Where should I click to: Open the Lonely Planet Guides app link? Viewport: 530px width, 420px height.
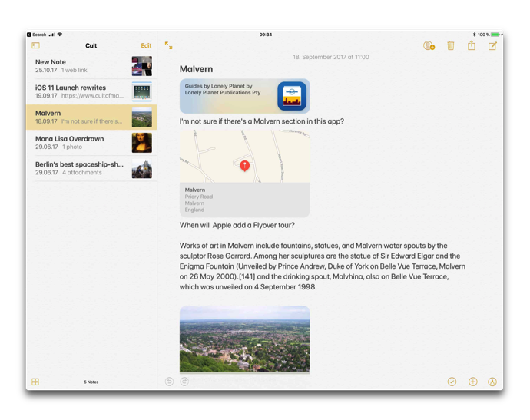(x=245, y=96)
